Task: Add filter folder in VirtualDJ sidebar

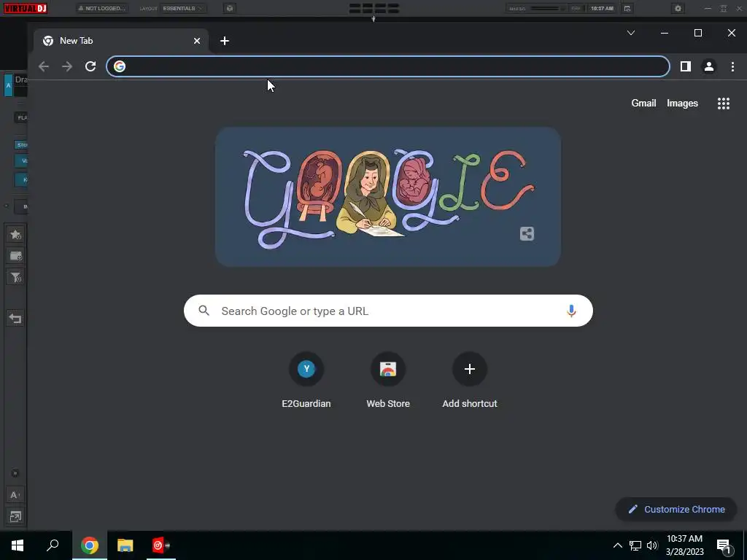Action: [x=15, y=277]
